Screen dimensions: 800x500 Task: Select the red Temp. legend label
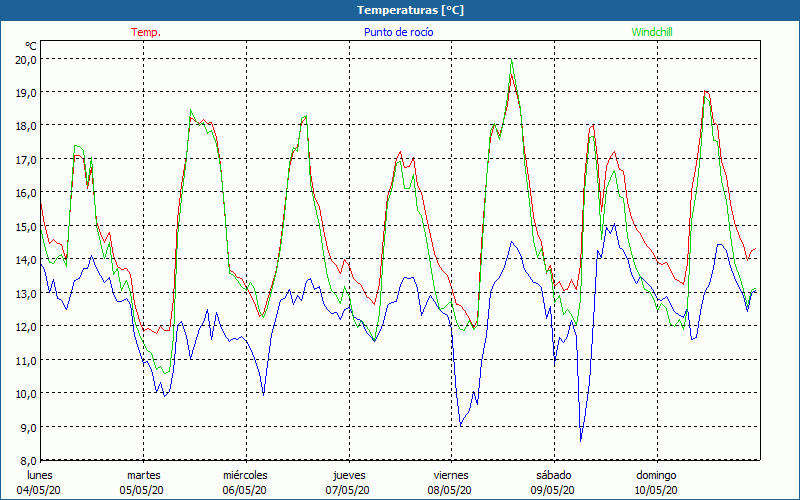146,32
